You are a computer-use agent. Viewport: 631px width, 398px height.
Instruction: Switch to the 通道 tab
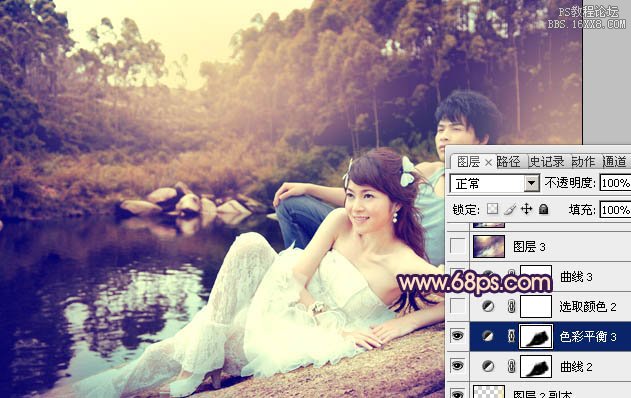614,162
